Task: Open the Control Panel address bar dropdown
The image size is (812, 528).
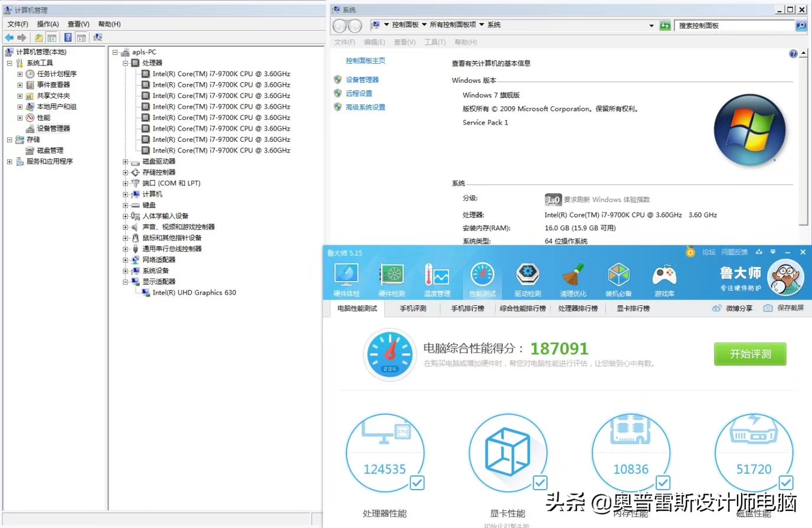Action: coord(651,25)
